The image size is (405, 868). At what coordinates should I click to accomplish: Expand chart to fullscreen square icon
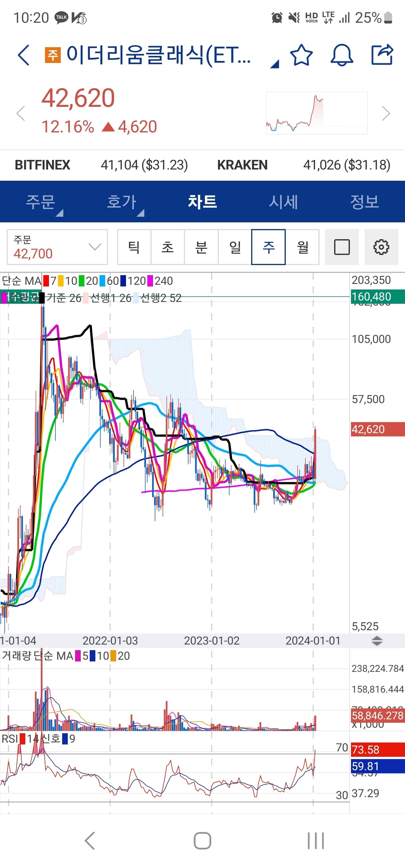pos(342,247)
